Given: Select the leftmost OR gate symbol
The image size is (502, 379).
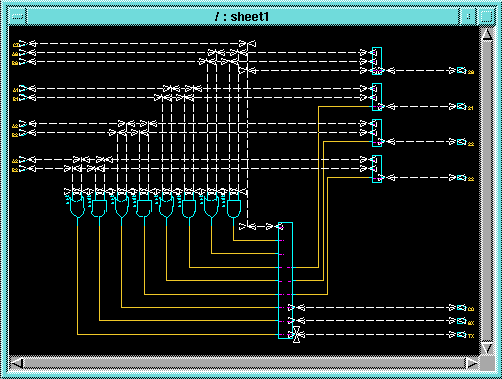Looking at the screenshot, I should (77, 207).
